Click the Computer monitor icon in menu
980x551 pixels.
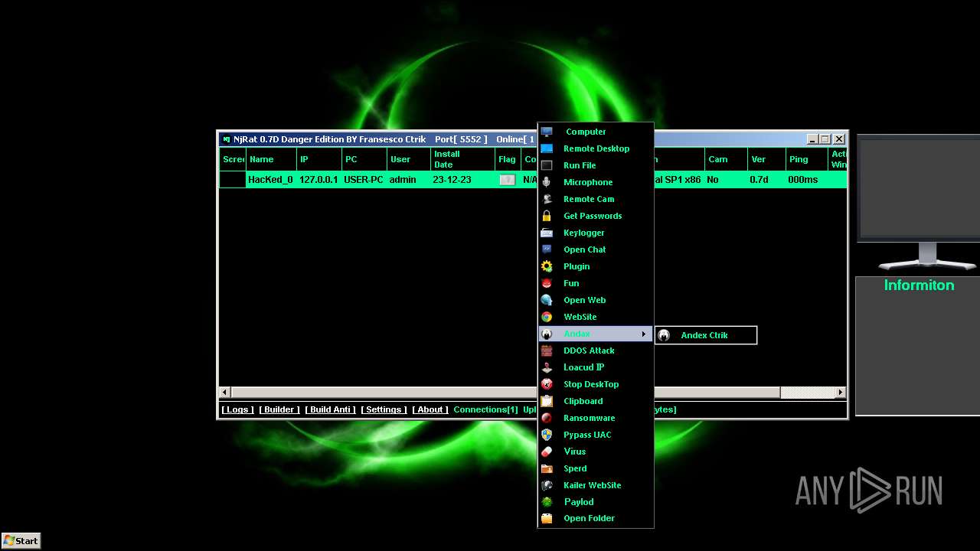[x=547, y=132]
